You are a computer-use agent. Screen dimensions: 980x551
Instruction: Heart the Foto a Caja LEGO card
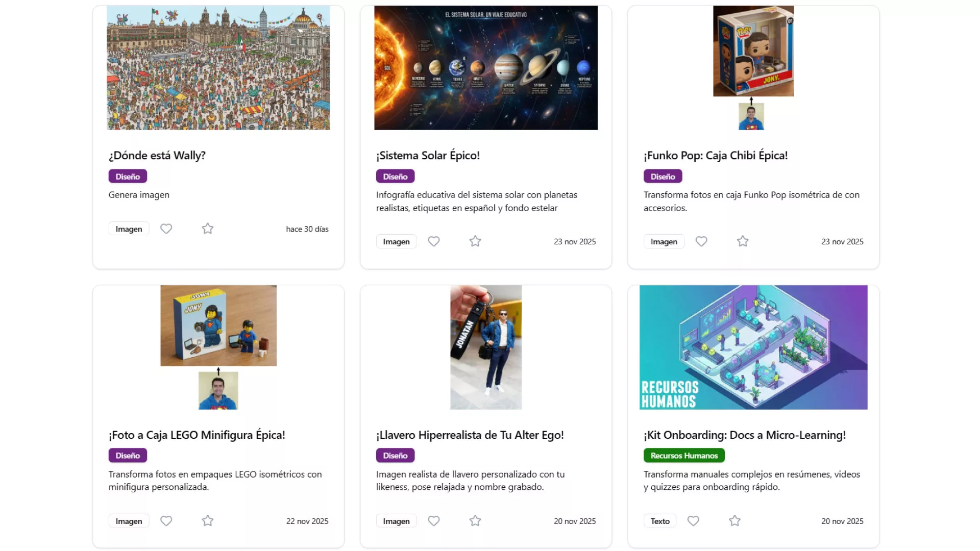coord(166,521)
